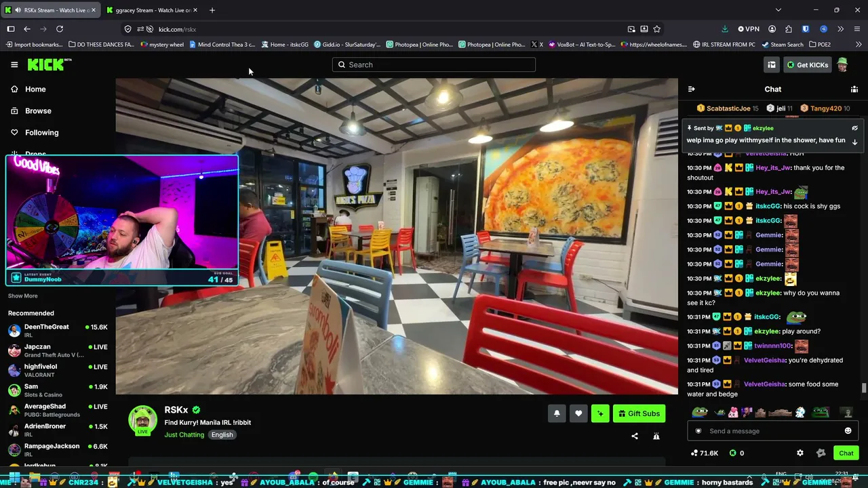
Task: Open highfivelol recommended channel
Action: click(x=58, y=370)
